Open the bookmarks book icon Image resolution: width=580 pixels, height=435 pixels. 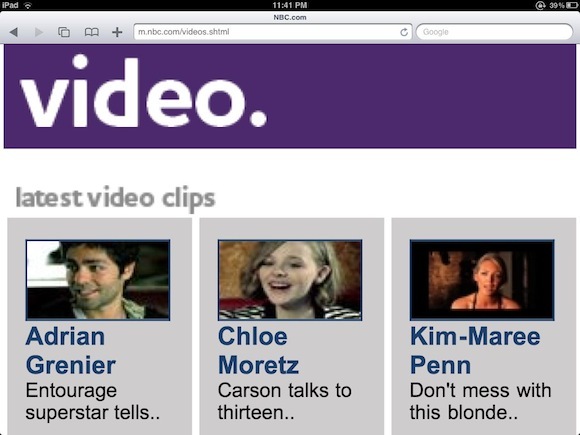(91, 32)
